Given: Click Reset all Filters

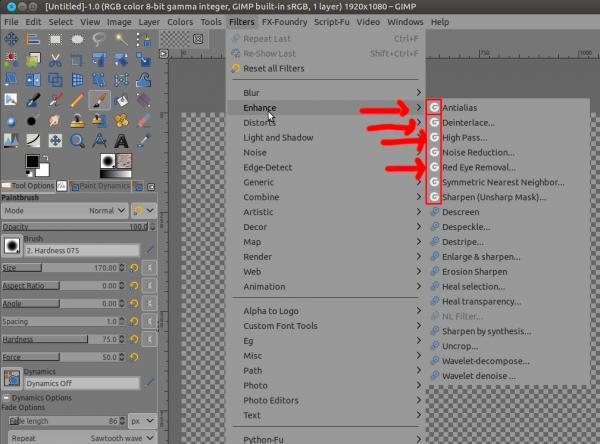Looking at the screenshot, I should 274,69.
